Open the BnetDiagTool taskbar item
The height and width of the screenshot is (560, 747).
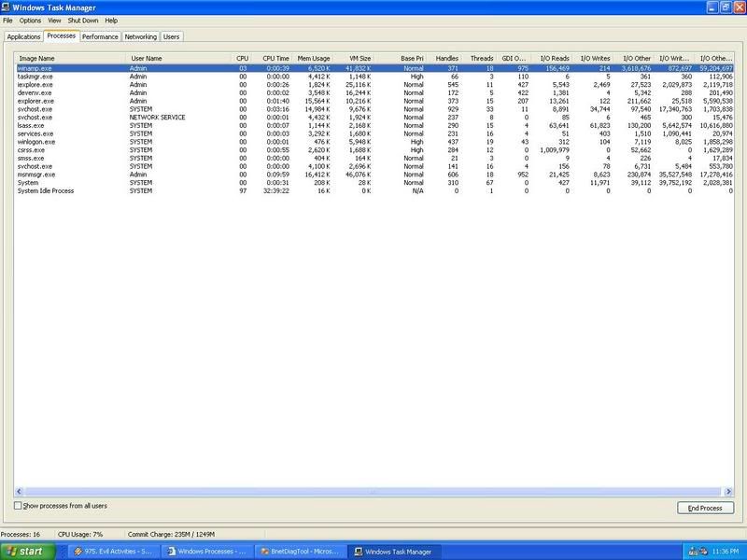click(300, 552)
